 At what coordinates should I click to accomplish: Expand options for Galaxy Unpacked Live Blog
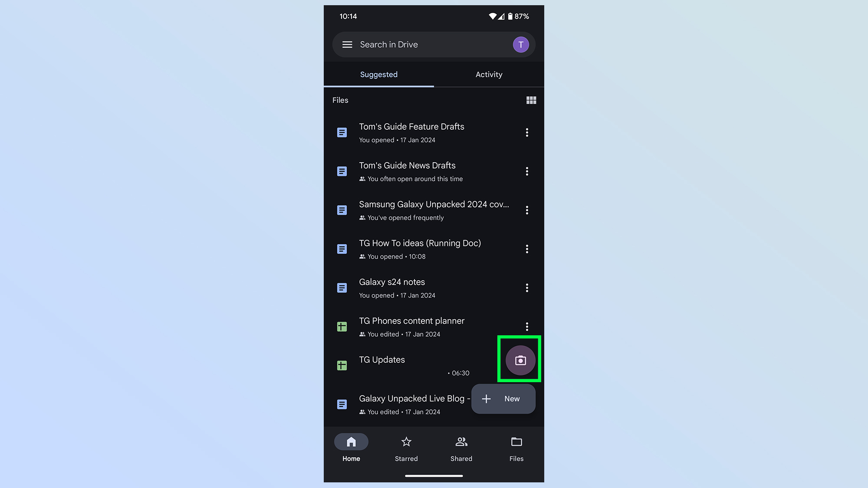coord(527,405)
